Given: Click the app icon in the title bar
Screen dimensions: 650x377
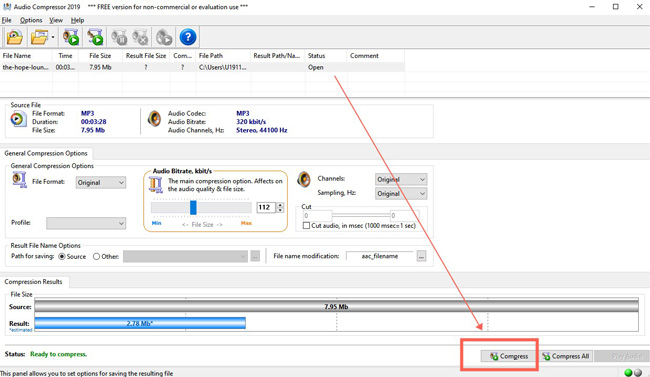Looking at the screenshot, I should 7,7.
